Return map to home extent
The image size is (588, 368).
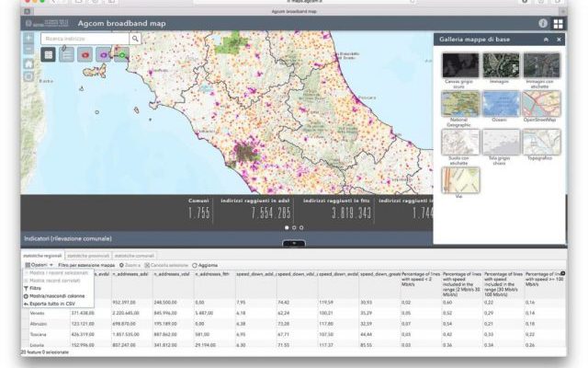click(x=28, y=63)
